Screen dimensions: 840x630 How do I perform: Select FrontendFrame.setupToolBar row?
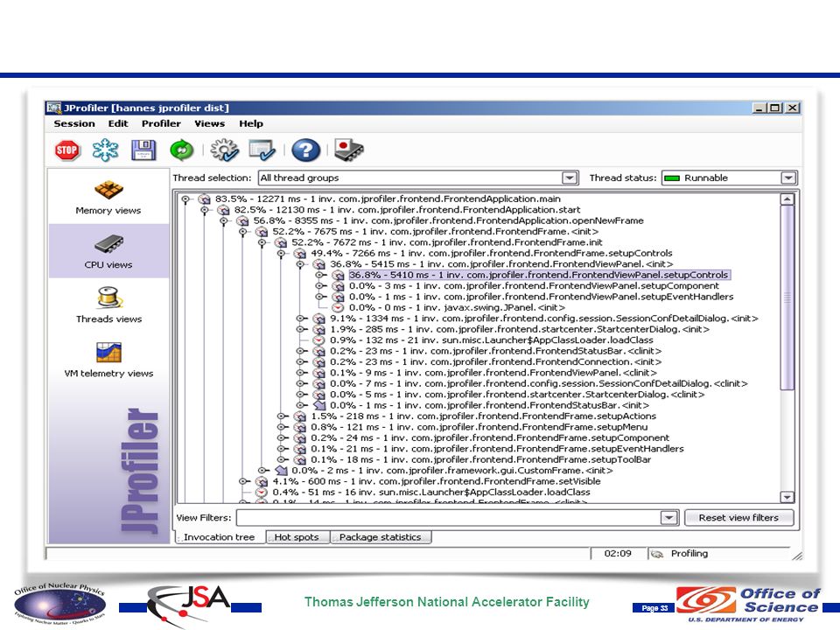pyautogui.click(x=480, y=459)
